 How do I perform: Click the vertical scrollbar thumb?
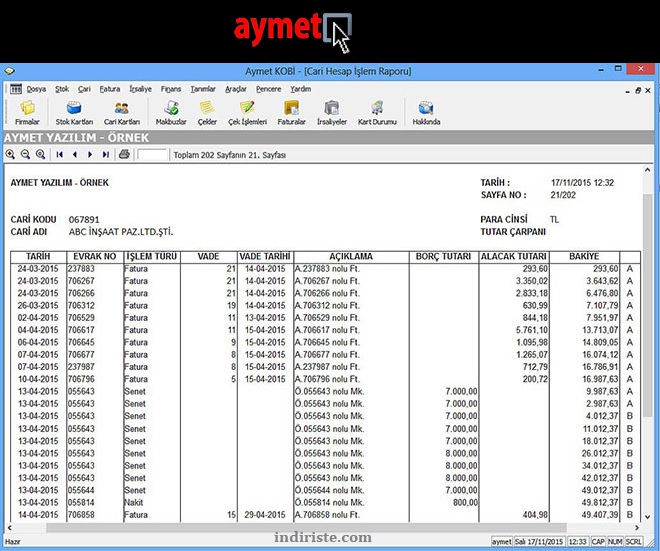tap(647, 306)
